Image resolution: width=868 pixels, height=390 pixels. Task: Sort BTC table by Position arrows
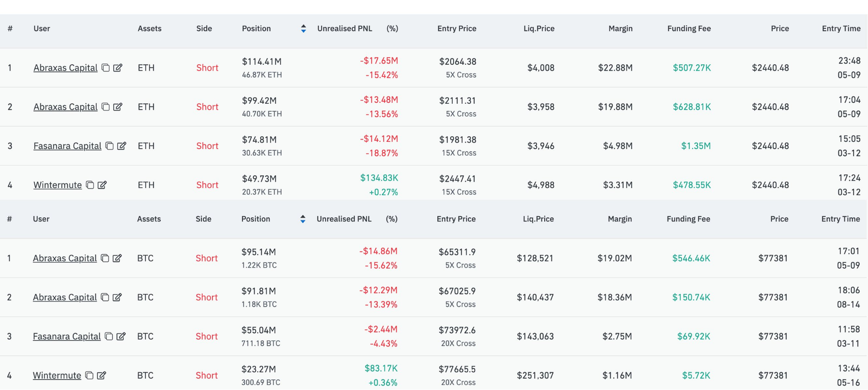click(x=303, y=219)
